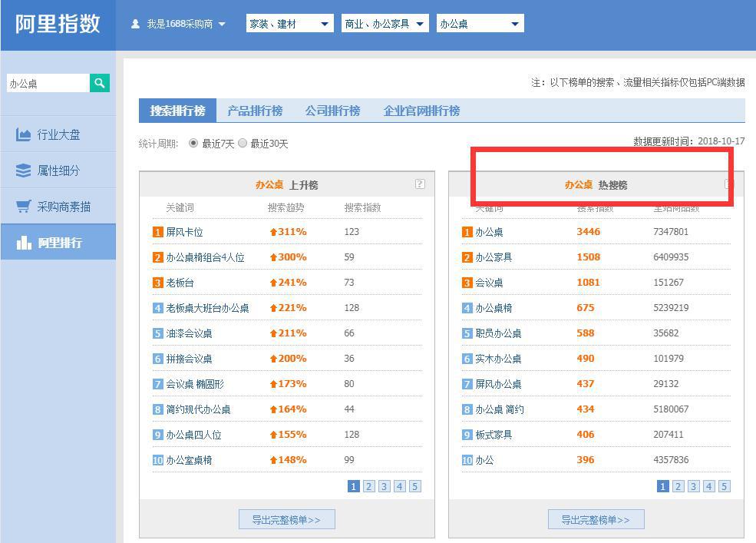Open the 商业、办公家具 subcategory dropdown
Image resolution: width=756 pixels, height=543 pixels.
point(385,23)
